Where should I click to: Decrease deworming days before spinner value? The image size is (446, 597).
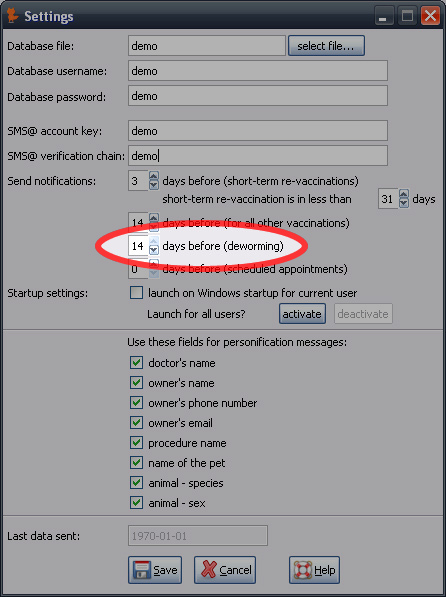coord(153,250)
